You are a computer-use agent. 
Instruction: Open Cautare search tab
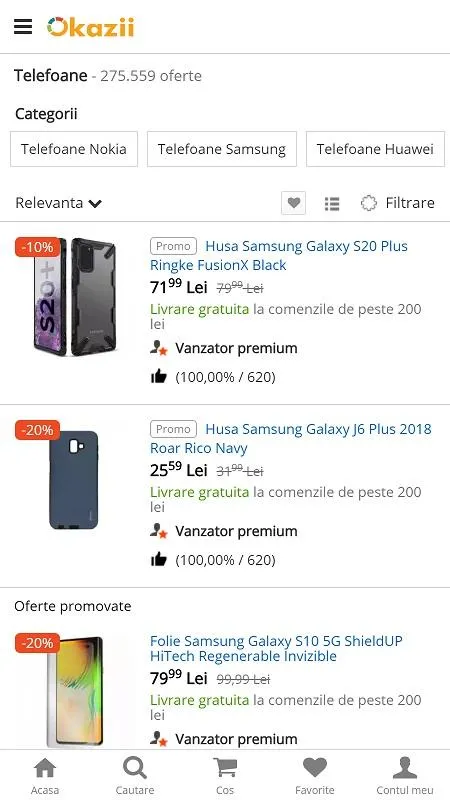click(135, 776)
